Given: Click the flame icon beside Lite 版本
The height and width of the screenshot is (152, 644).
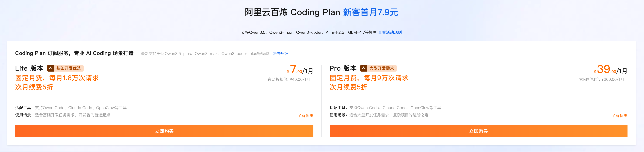Looking at the screenshot, I should (50, 68).
